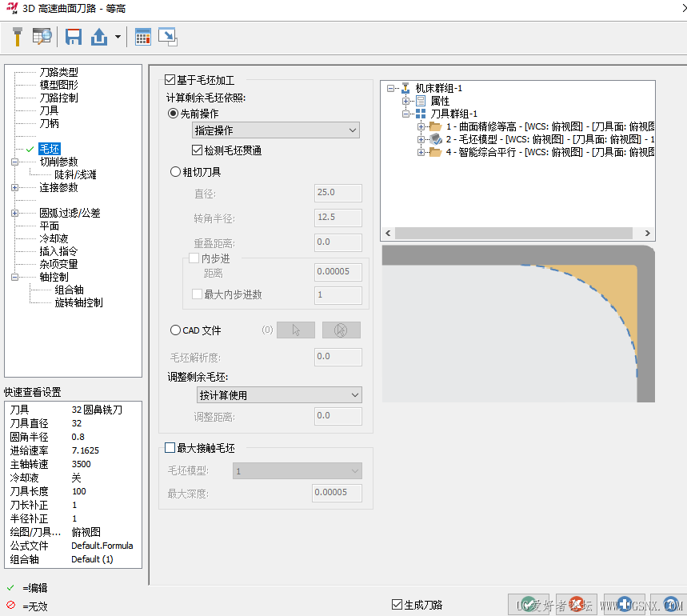Click the stock model icon of operation 2
The height and width of the screenshot is (616, 687).
pyautogui.click(x=436, y=139)
